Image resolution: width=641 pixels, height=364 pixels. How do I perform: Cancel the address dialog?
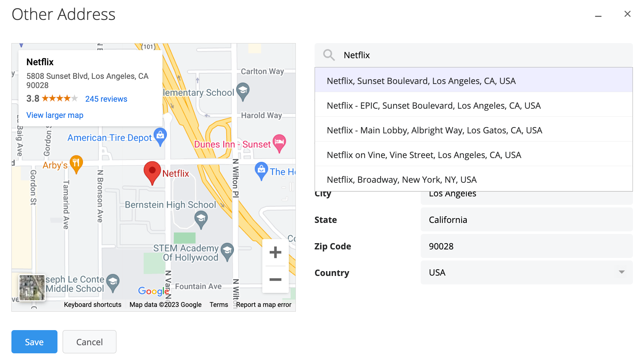pos(90,342)
